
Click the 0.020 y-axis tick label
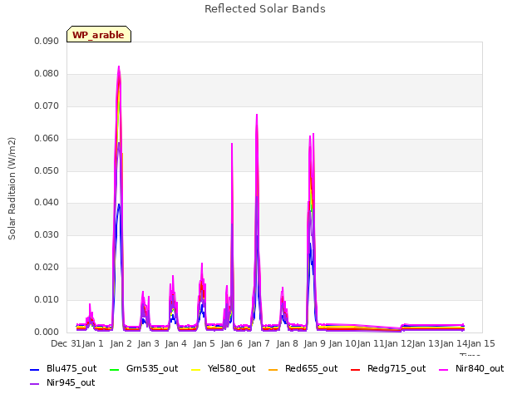pos(47,268)
